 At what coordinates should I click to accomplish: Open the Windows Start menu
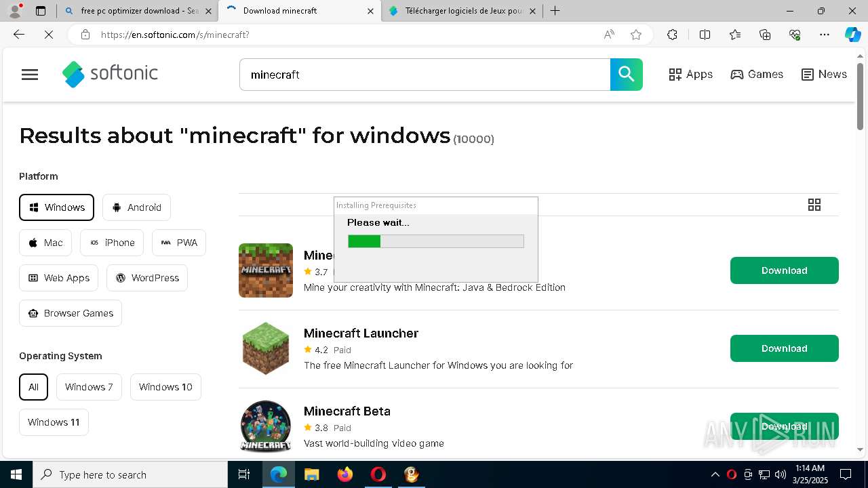click(16, 474)
